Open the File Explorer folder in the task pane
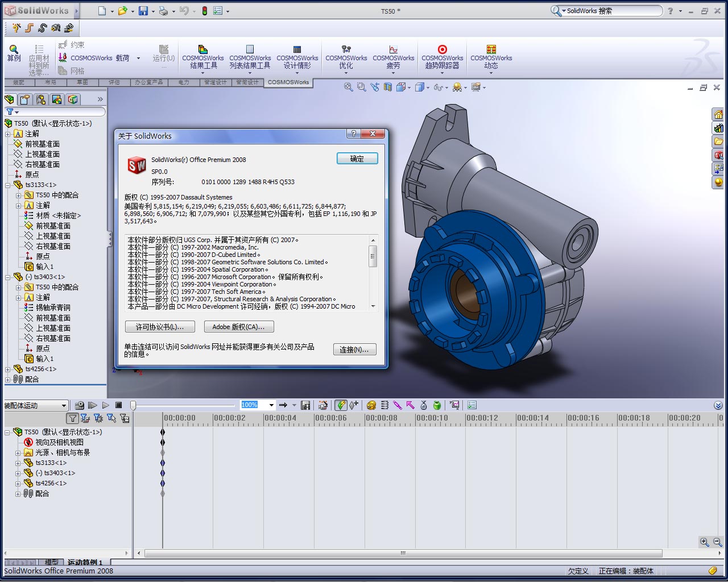Screen dimensions: 728x582 coord(718,142)
